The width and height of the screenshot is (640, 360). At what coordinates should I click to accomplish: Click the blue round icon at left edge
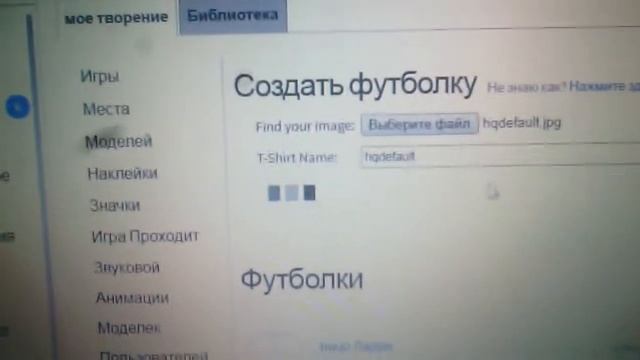click(x=18, y=107)
